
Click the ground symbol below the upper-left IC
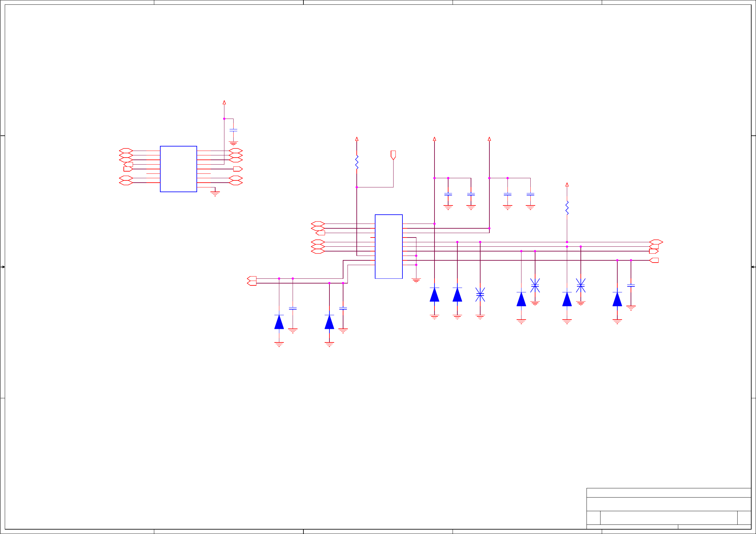click(215, 193)
